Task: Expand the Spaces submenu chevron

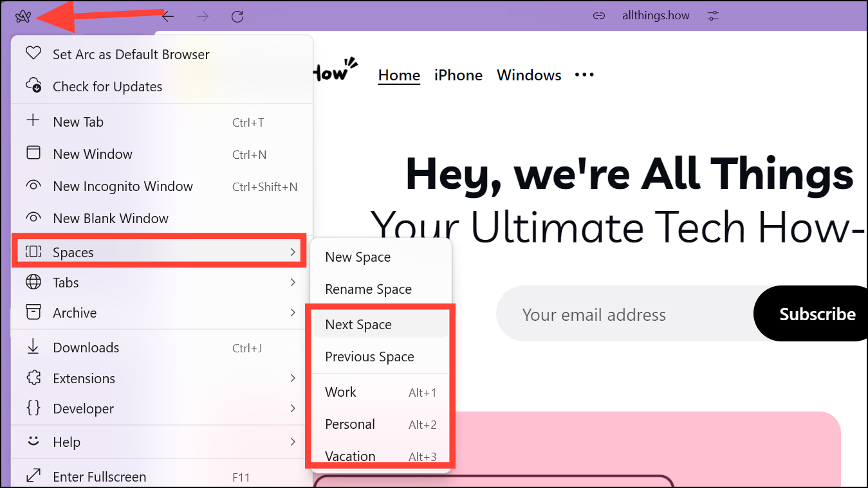Action: pos(293,252)
